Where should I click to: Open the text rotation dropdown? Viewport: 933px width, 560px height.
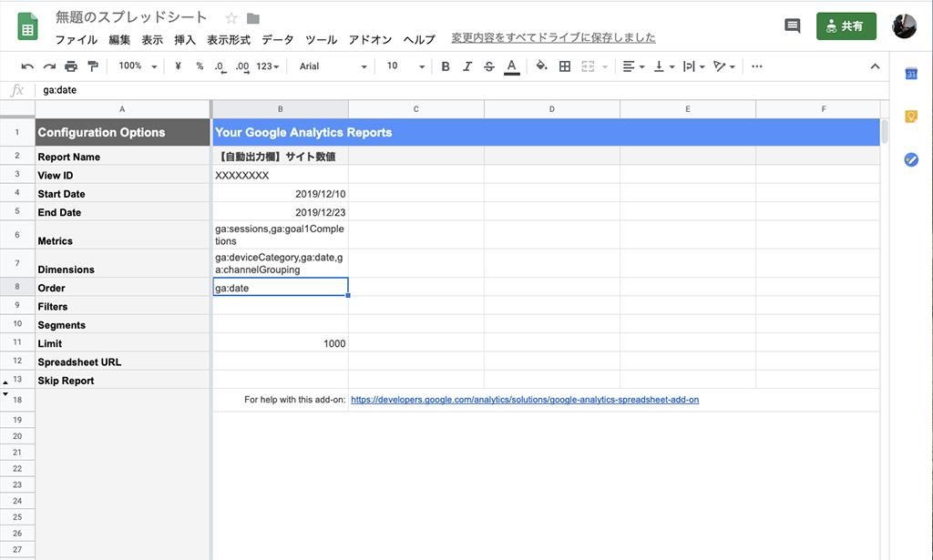(x=724, y=66)
